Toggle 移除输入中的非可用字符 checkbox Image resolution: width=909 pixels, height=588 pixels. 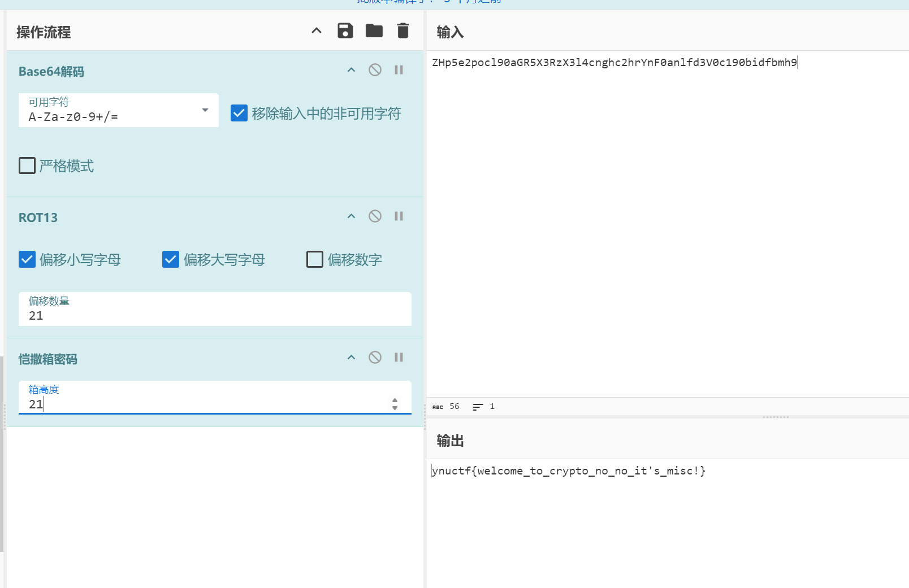point(239,114)
